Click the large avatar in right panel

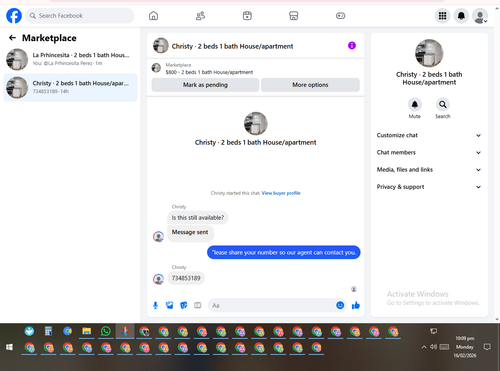click(x=429, y=53)
